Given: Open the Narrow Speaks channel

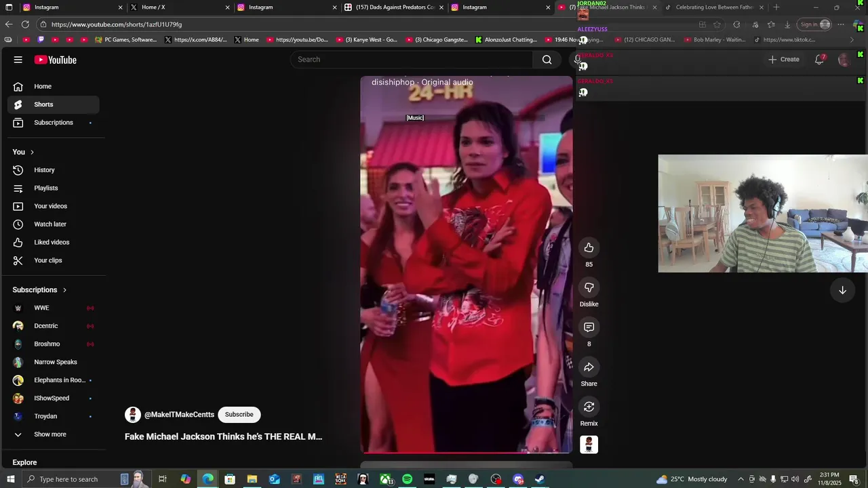Looking at the screenshot, I should coord(53,362).
